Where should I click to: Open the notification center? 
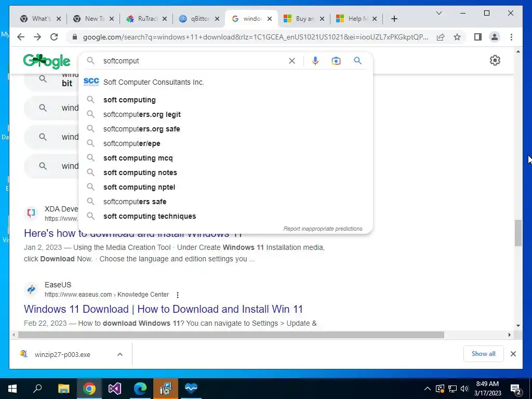point(516,389)
